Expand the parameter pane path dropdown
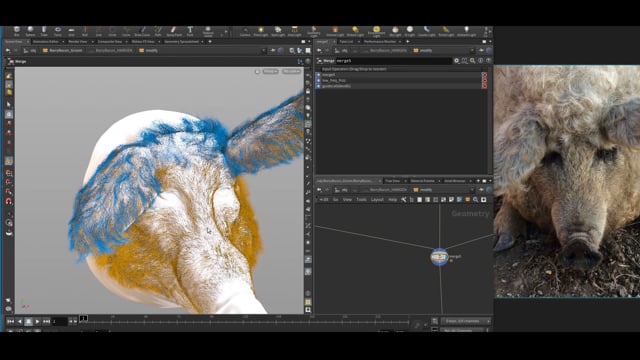This screenshot has width=640, height=360. point(472,51)
